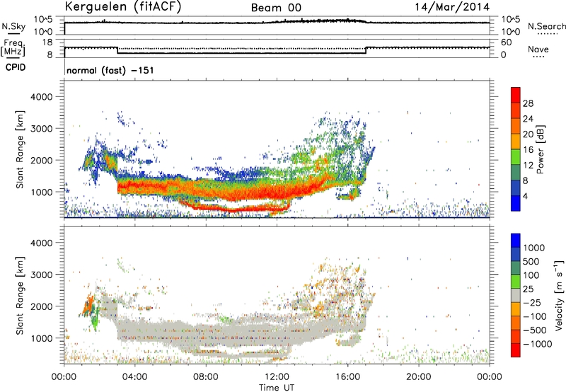The width and height of the screenshot is (566, 392).
Task: Click the 'Time UT' axis label
Action: point(277,388)
